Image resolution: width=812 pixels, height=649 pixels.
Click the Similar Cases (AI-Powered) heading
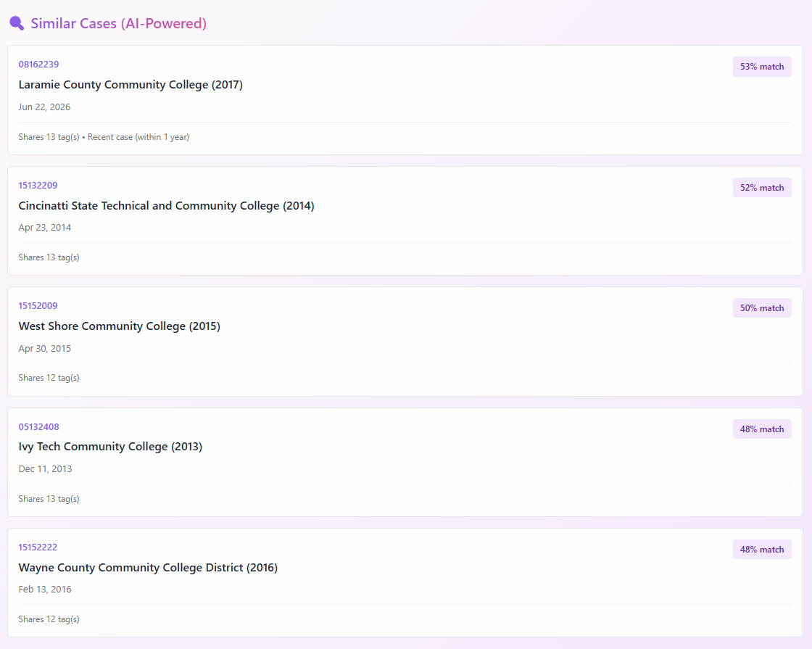tap(119, 23)
